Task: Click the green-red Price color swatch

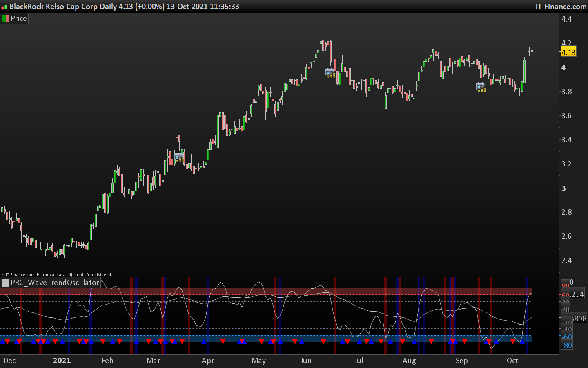Action: coord(6,18)
